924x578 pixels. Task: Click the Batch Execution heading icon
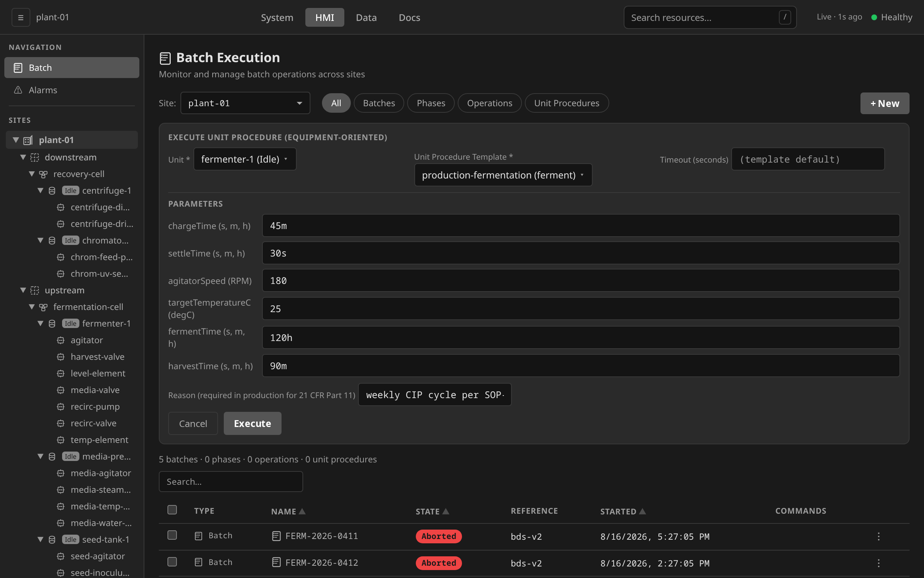[165, 58]
